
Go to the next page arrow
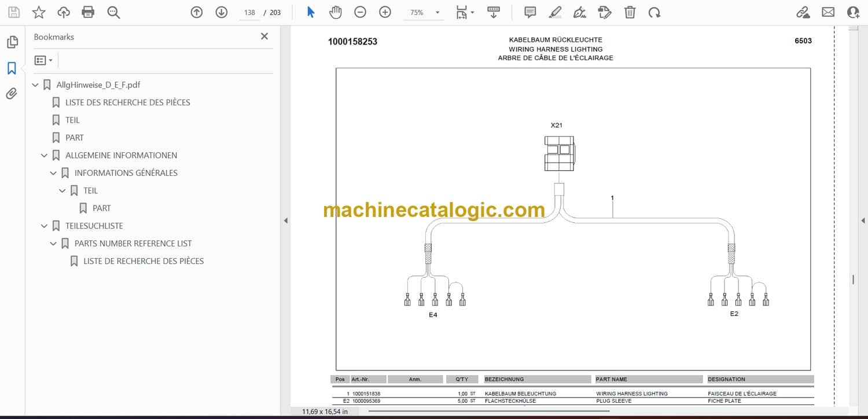pos(221,12)
